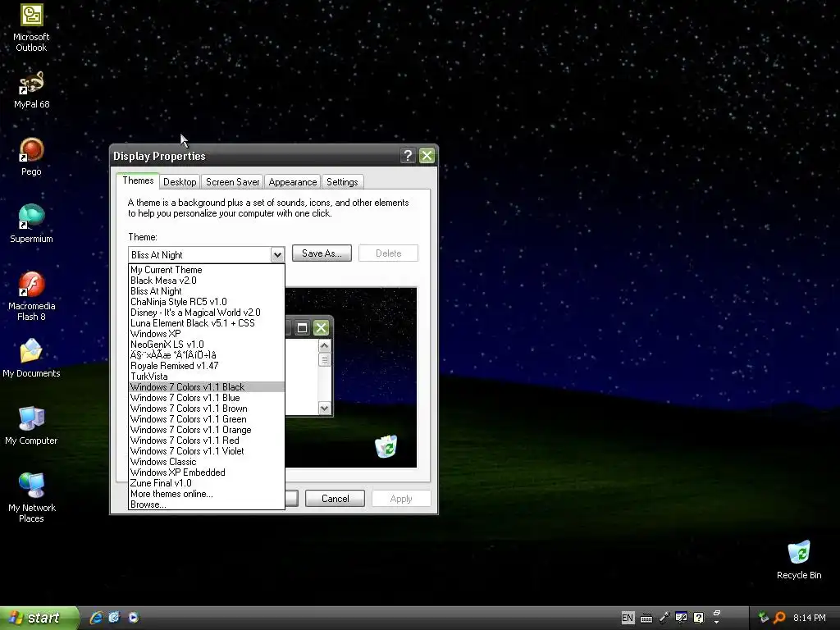Select the Windows XP theme entry
The image size is (840, 630).
coord(206,334)
